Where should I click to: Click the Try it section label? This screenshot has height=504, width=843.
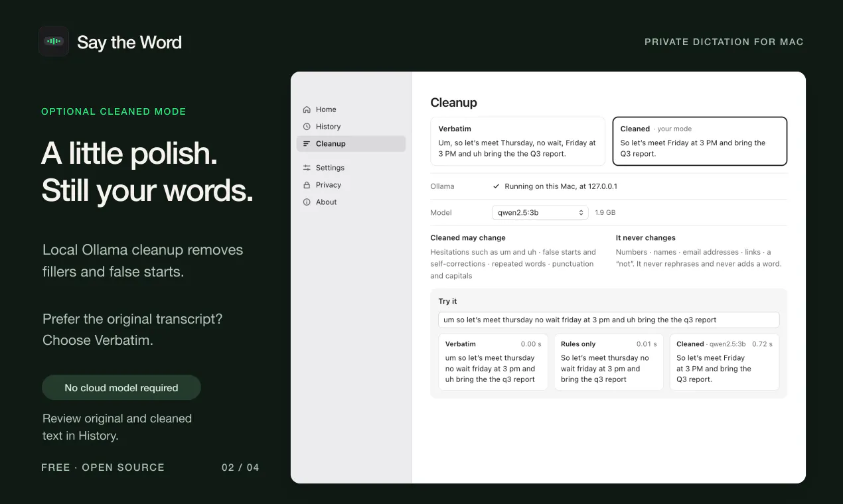coord(448,301)
